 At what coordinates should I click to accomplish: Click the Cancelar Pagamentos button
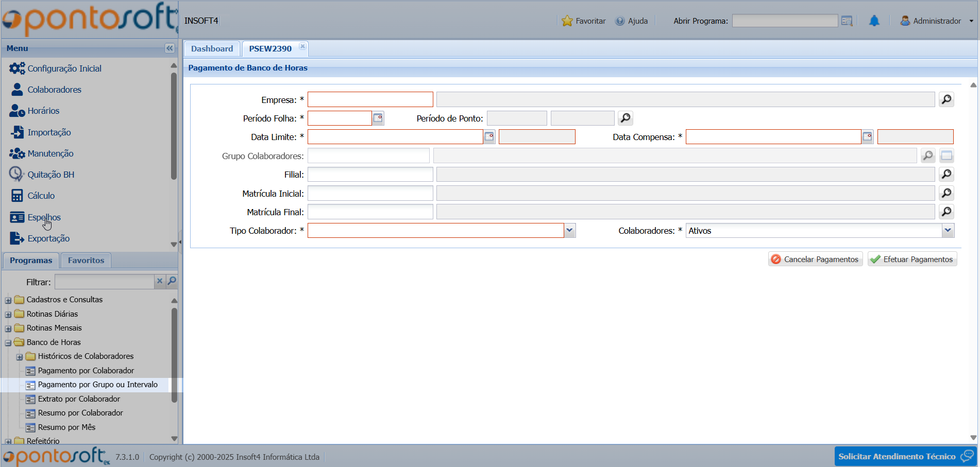click(x=815, y=260)
